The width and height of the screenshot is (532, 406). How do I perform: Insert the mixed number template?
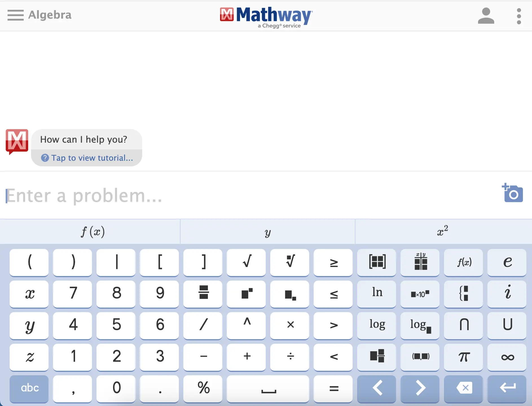click(377, 357)
